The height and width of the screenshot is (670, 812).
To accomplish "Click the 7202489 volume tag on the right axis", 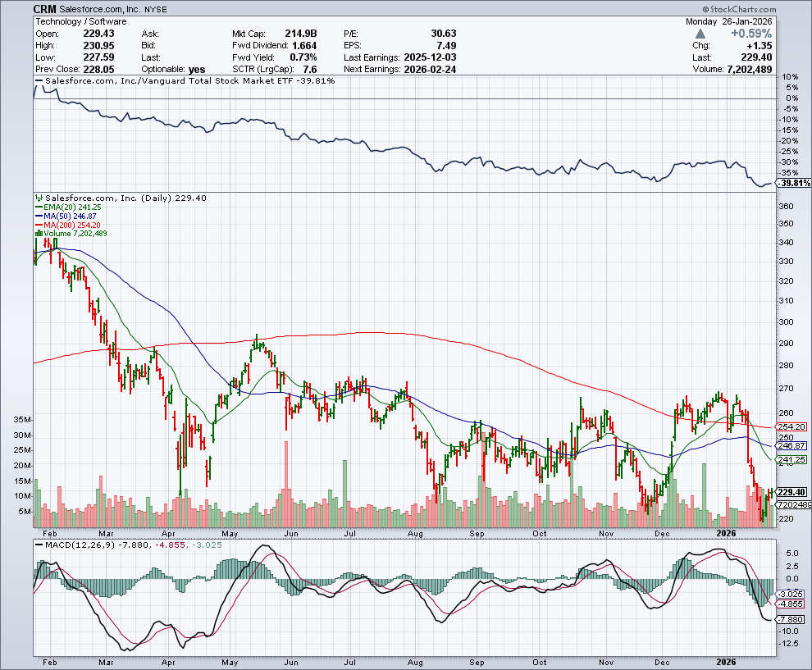I will [x=794, y=504].
